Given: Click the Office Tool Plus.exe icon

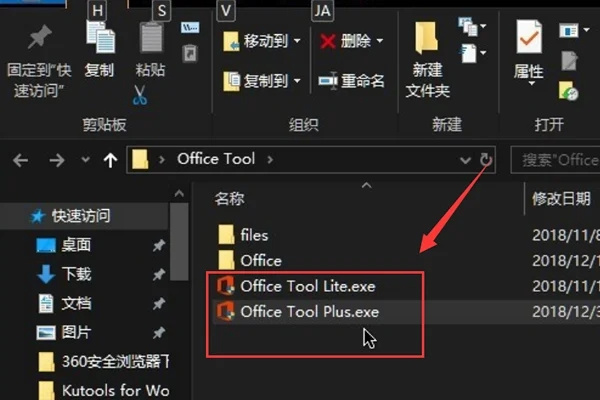Looking at the screenshot, I should pyautogui.click(x=226, y=311).
